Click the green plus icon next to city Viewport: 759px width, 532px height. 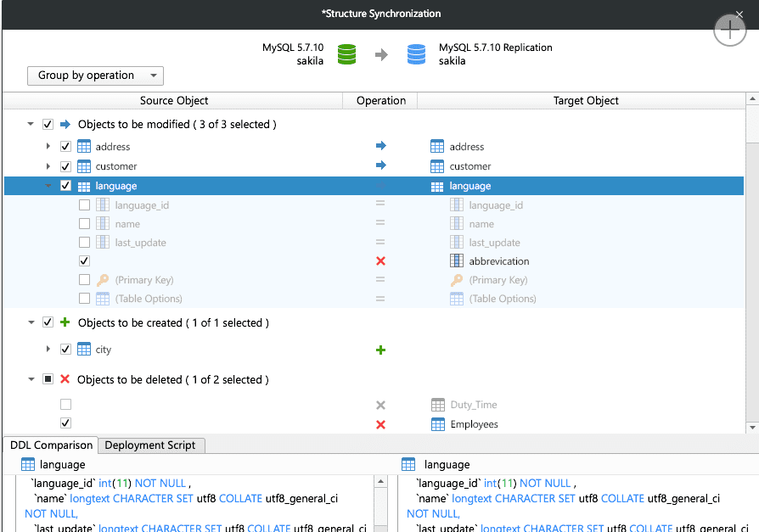click(x=380, y=350)
